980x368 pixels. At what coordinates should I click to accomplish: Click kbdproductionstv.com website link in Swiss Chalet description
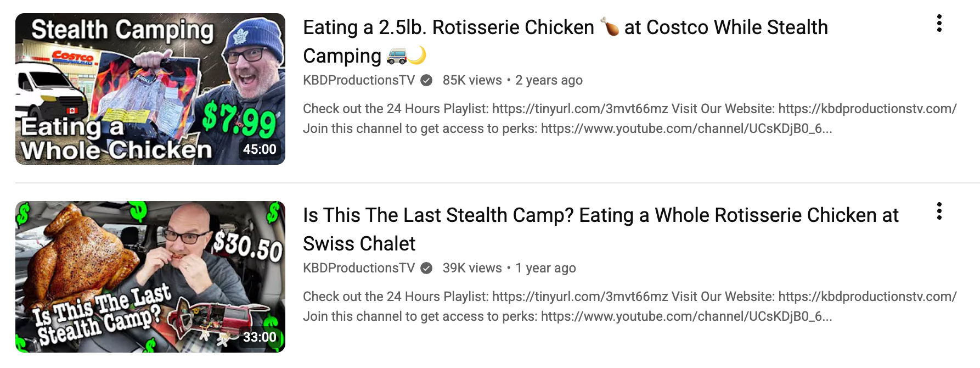[x=867, y=297]
